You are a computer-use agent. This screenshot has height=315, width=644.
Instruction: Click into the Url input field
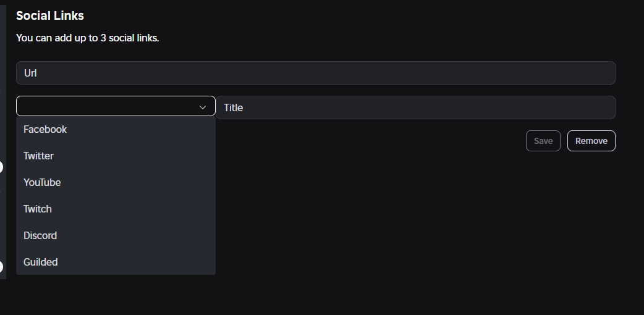tap(315, 73)
